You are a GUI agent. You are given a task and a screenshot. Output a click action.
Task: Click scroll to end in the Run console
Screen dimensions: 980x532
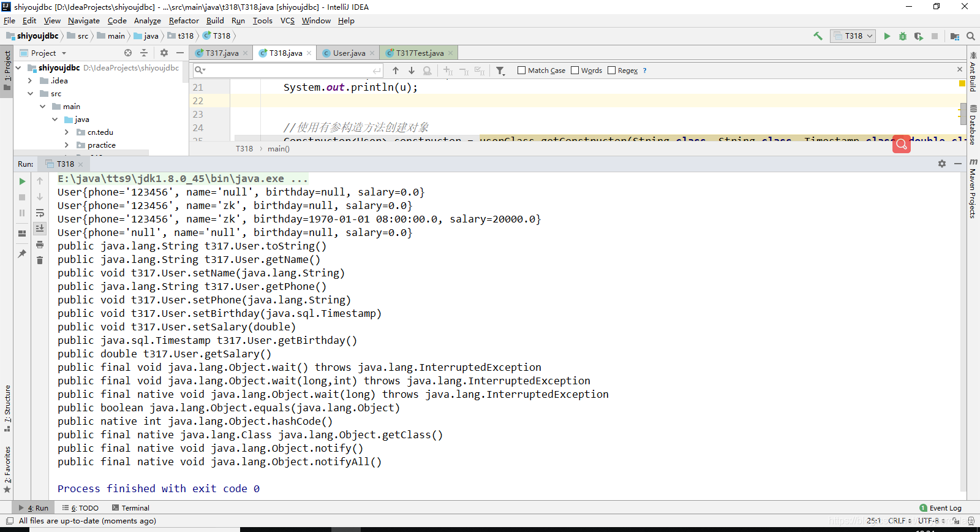tap(40, 228)
